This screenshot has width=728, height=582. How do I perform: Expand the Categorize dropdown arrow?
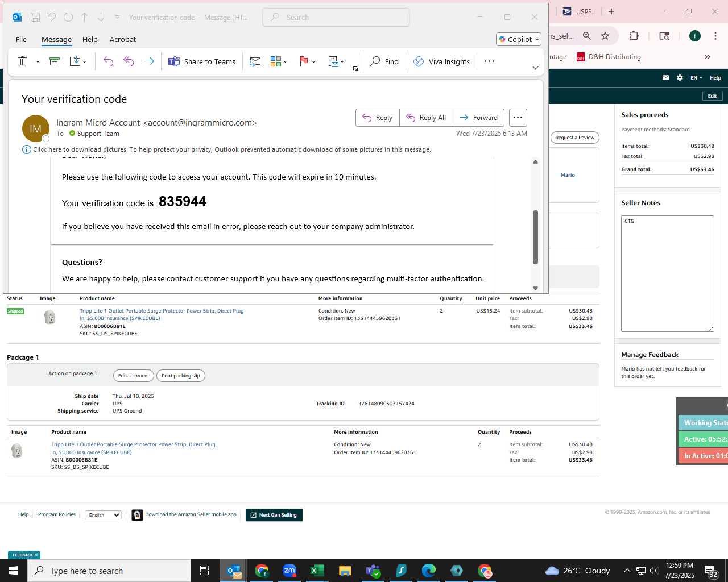click(x=286, y=61)
